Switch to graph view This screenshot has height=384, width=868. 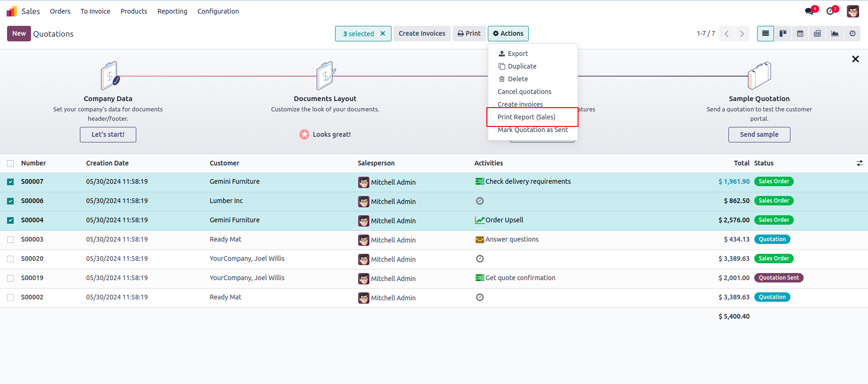[x=835, y=33]
